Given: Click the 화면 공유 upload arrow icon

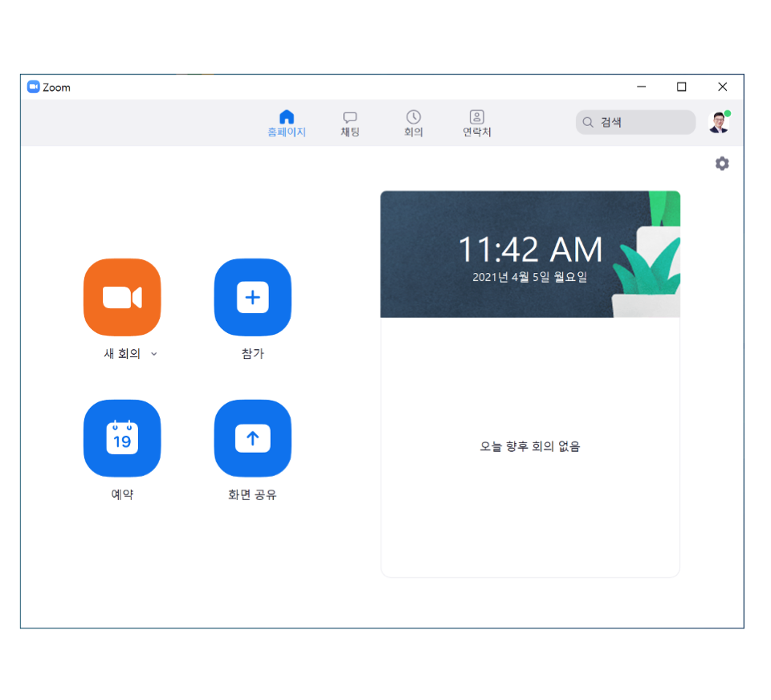Looking at the screenshot, I should 253,438.
